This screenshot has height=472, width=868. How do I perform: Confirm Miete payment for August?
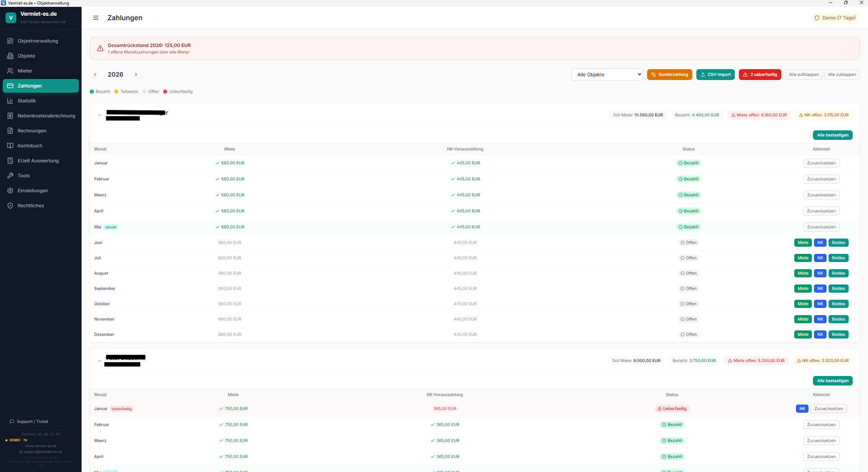pyautogui.click(x=803, y=273)
